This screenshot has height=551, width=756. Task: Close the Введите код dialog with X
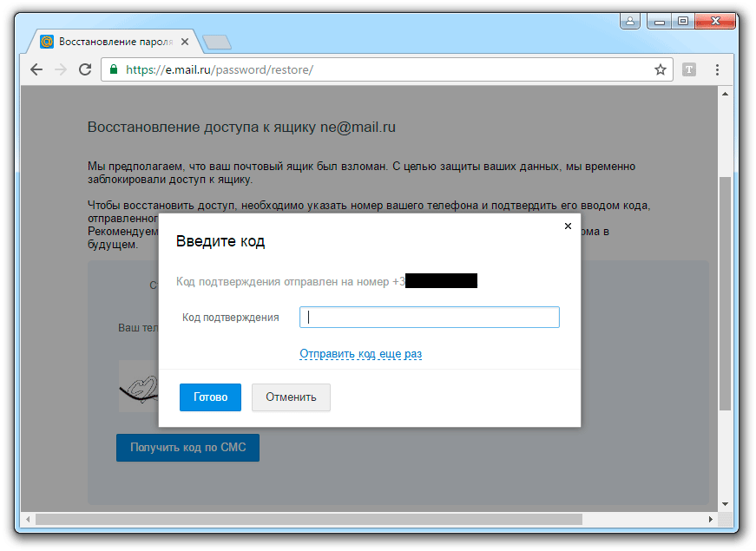click(568, 226)
